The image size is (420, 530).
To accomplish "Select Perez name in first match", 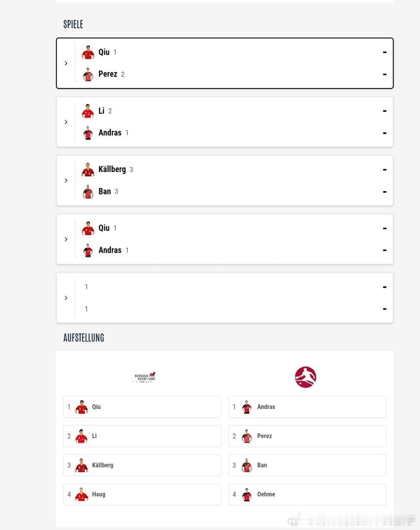I will [108, 74].
